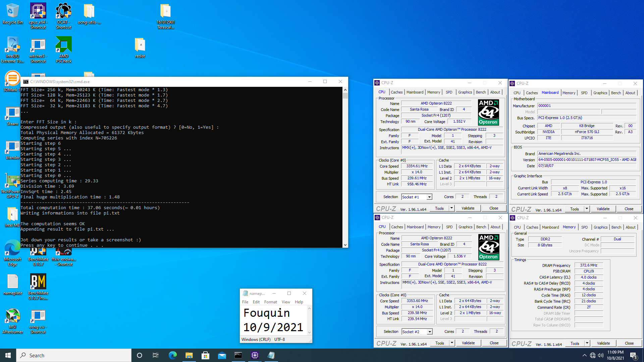Launch ffxiv-endwalker Shortcut icon
The width and height of the screenshot is (644, 362).
(x=64, y=257)
